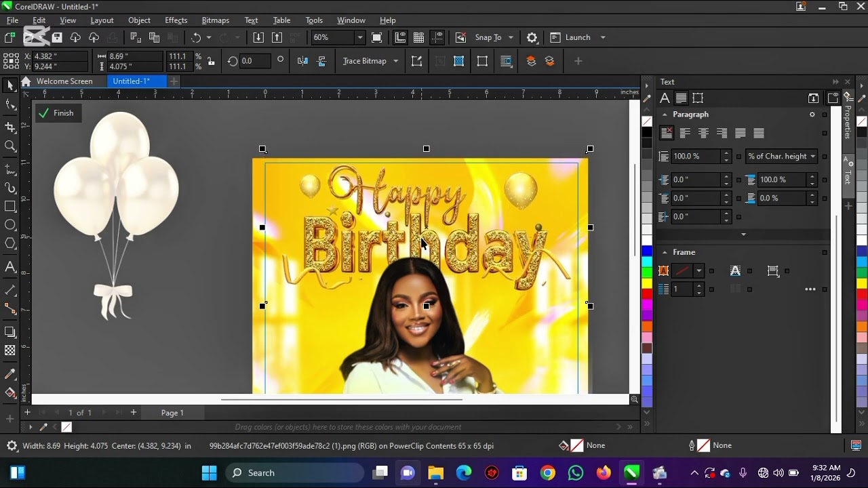Click the rotation angle input field

[x=255, y=61]
